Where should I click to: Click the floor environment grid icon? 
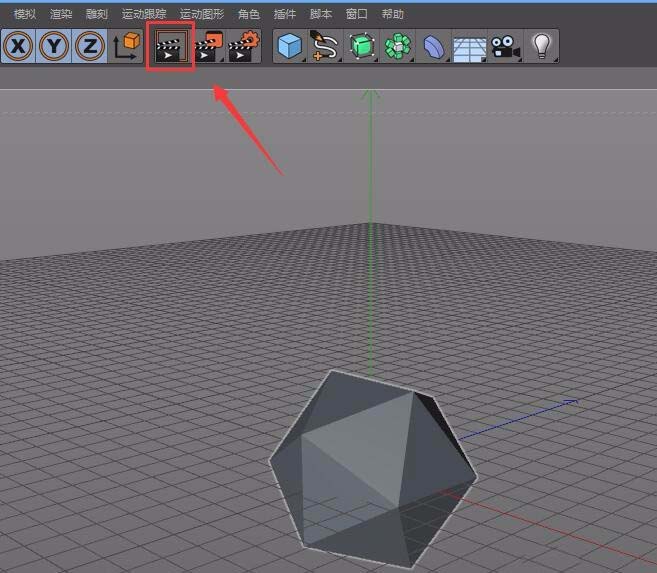click(x=469, y=47)
